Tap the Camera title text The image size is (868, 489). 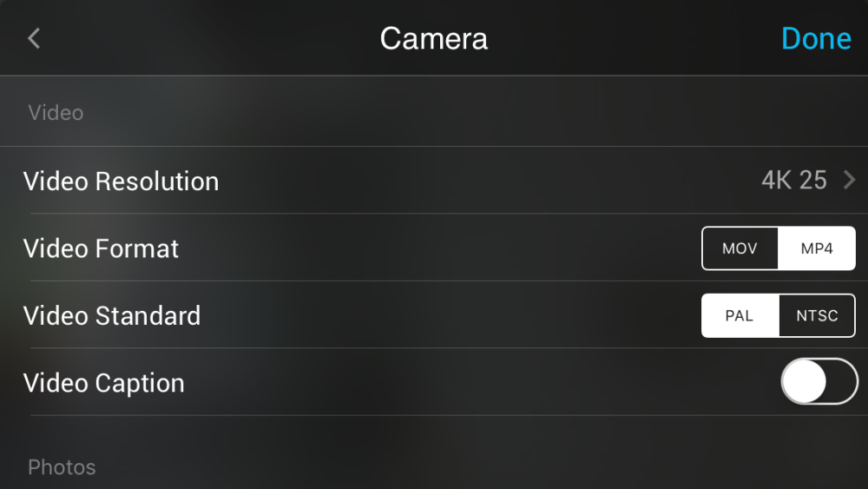click(433, 39)
